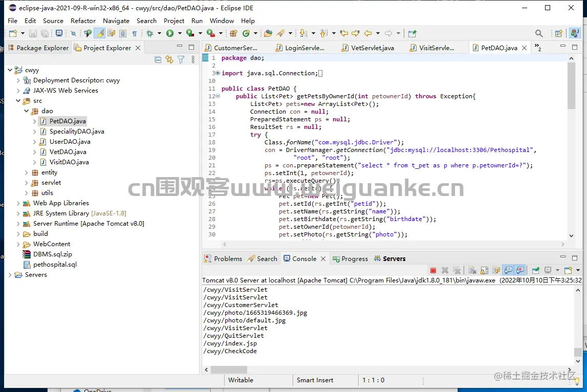Collapse the cwyy project node
Image resolution: width=587 pixels, height=392 pixels.
pos(10,70)
